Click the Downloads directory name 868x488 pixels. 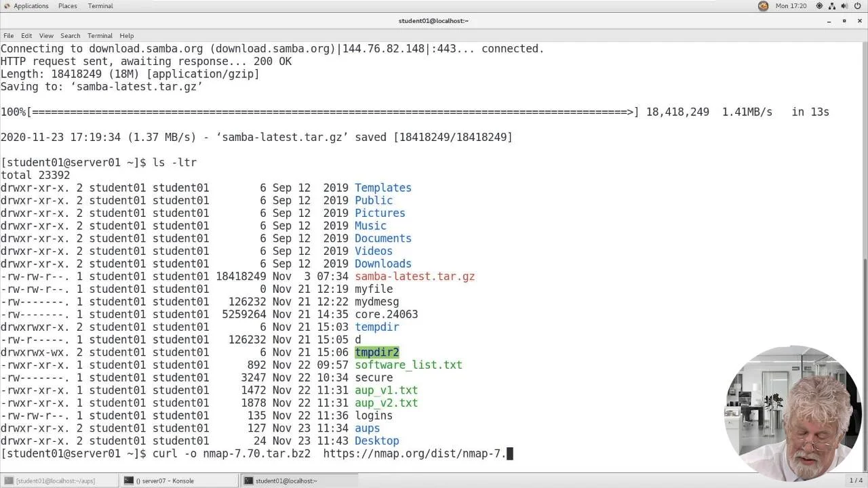383,264
